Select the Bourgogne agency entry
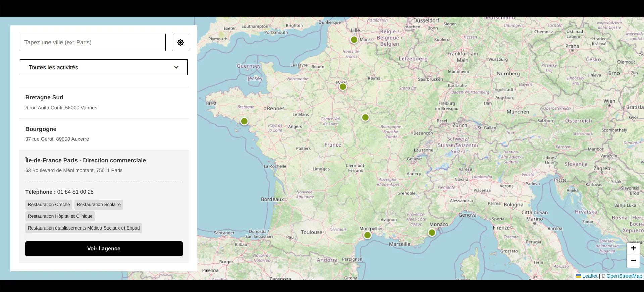 (104, 134)
